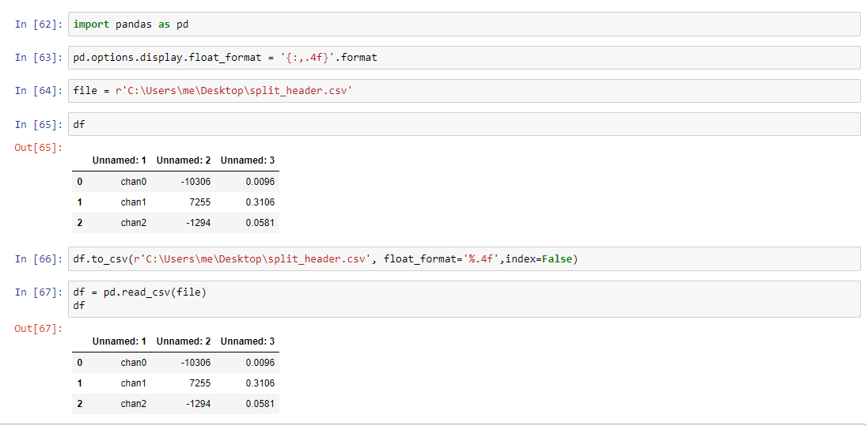
Task: Click row index 2 in Out[65] table
Action: point(80,223)
